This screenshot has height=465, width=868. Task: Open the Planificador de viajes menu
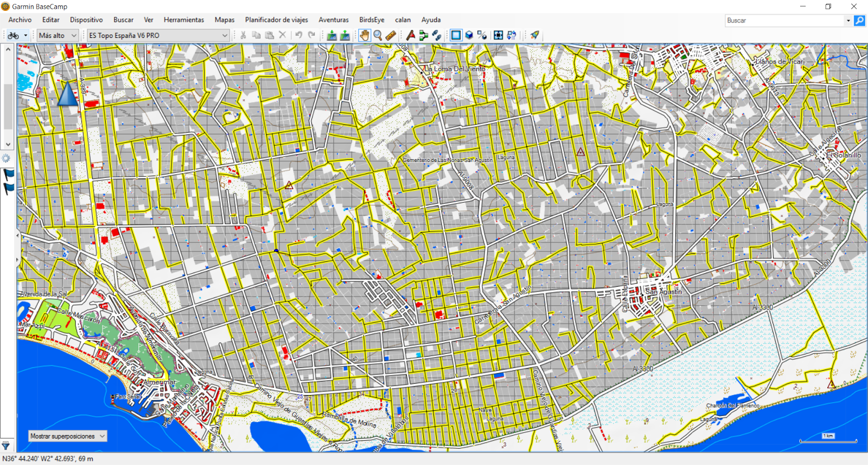(277, 20)
